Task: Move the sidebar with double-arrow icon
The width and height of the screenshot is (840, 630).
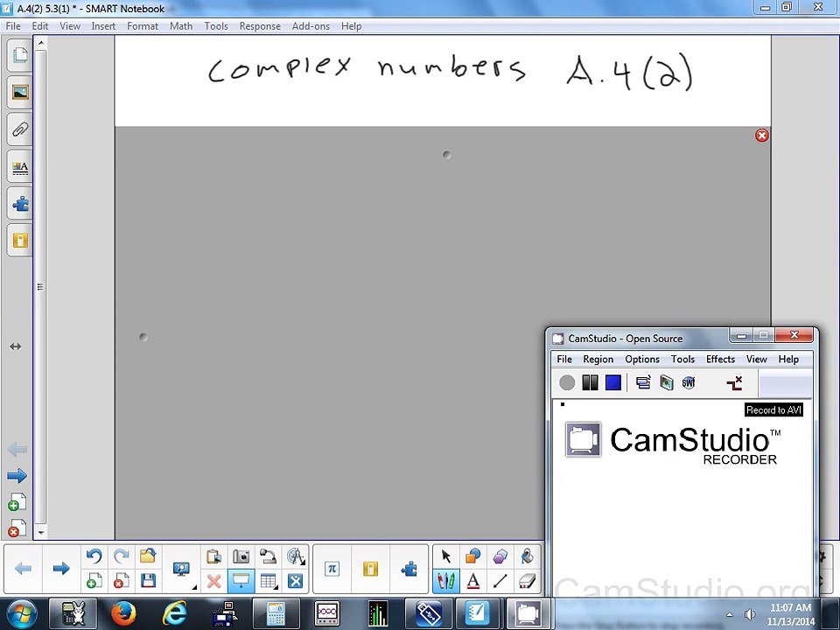Action: point(16,346)
